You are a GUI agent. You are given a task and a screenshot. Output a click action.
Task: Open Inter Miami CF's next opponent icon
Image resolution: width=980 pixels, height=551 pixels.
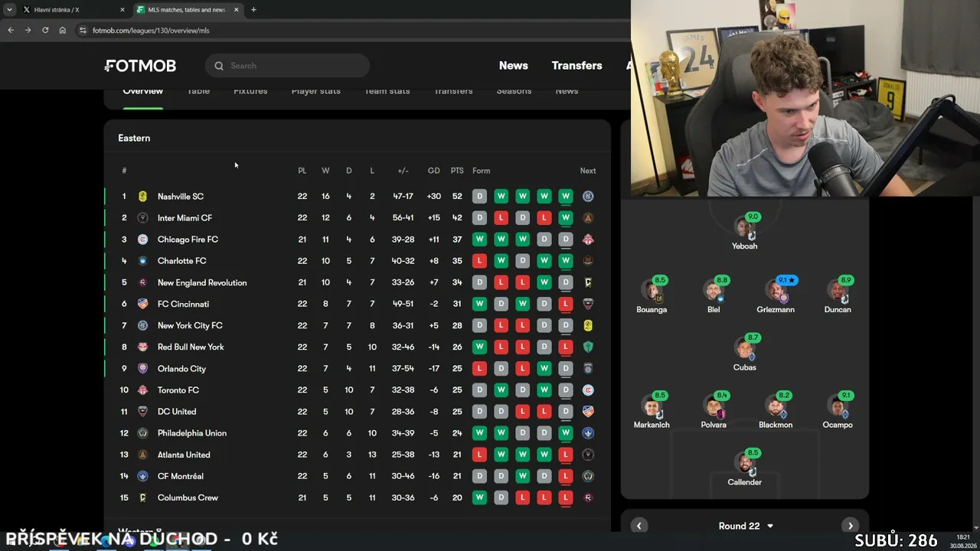point(588,218)
